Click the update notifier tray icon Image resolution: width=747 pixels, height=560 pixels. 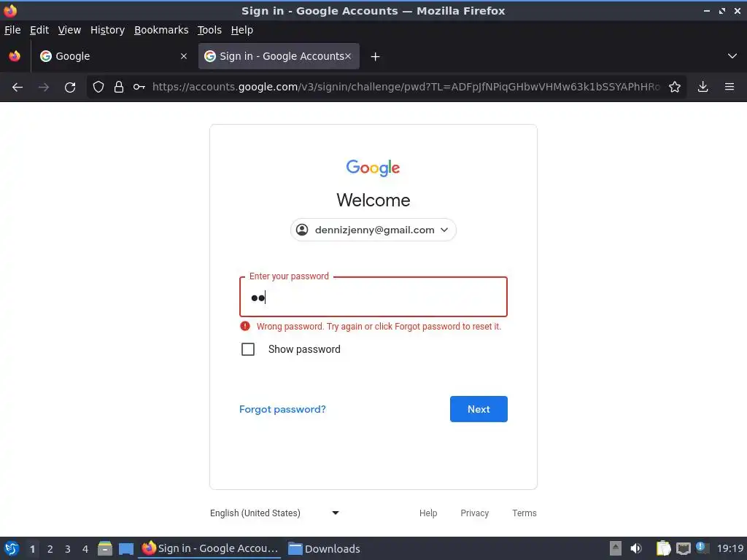(702, 548)
